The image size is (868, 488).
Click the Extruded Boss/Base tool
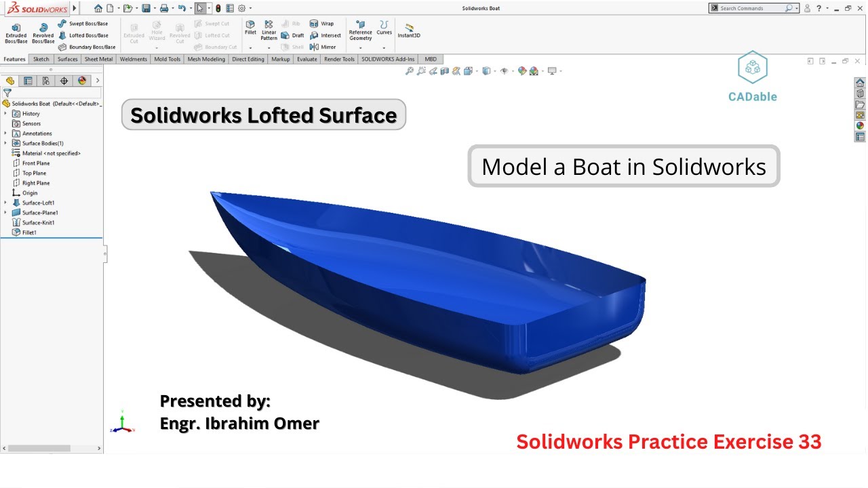click(16, 33)
